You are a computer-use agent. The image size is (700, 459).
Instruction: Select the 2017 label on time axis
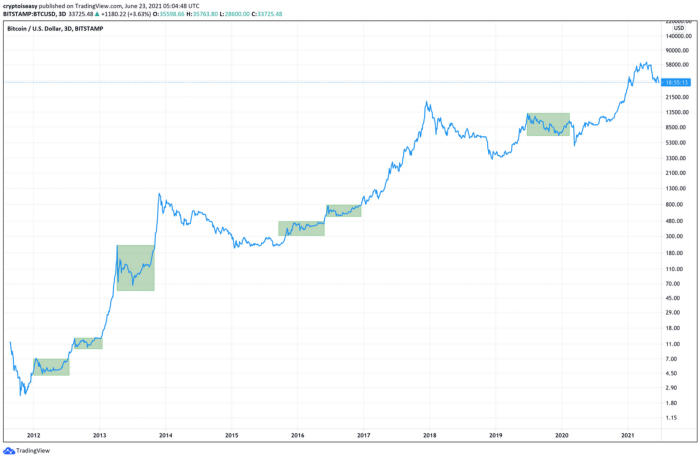point(363,436)
